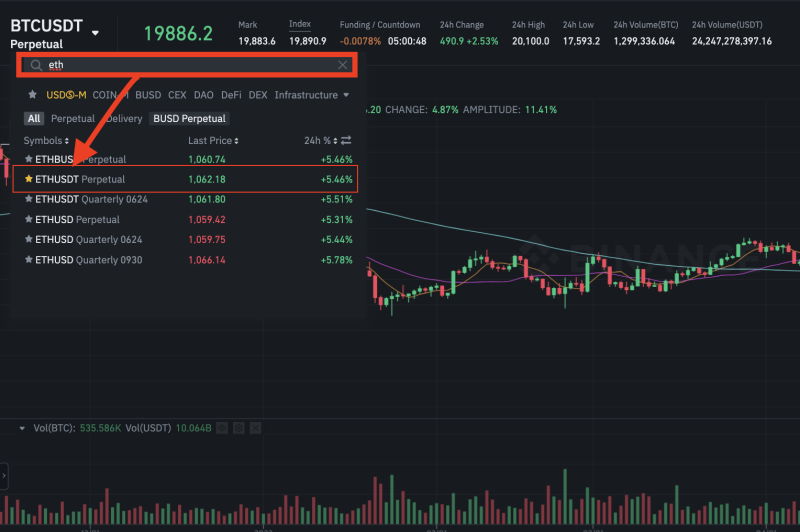Click the 24h Low value 17,593.2

[x=582, y=41]
